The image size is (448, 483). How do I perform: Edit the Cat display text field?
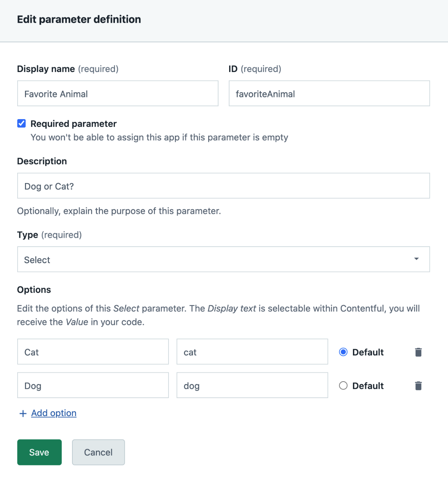[93, 352]
